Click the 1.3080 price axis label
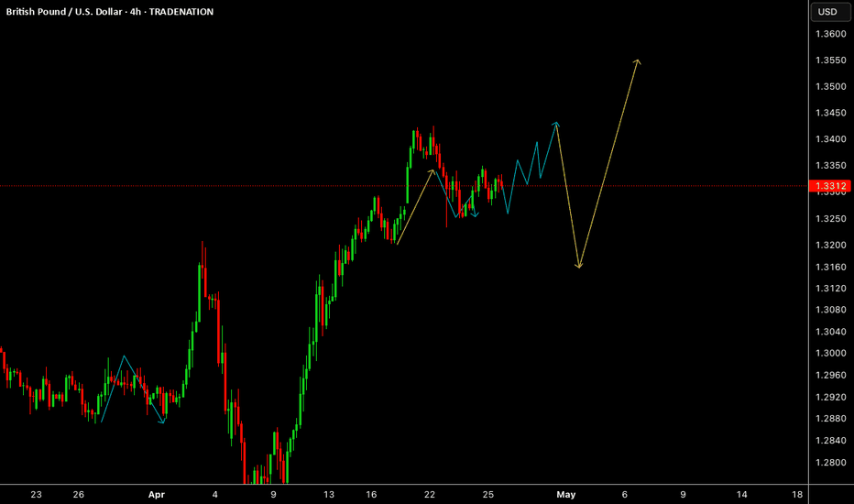 click(830, 310)
